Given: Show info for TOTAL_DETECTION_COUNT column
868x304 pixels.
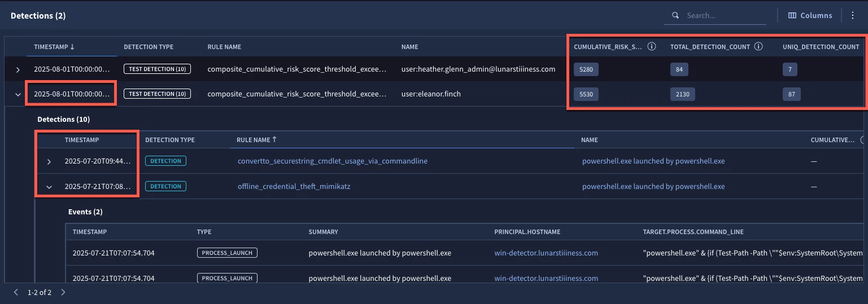Looking at the screenshot, I should 758,47.
